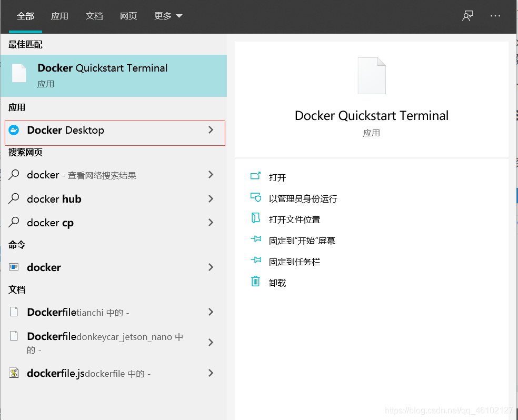
Task: Click file icon of donkeycar_jetson_nano Dockerfile
Action: point(14,336)
